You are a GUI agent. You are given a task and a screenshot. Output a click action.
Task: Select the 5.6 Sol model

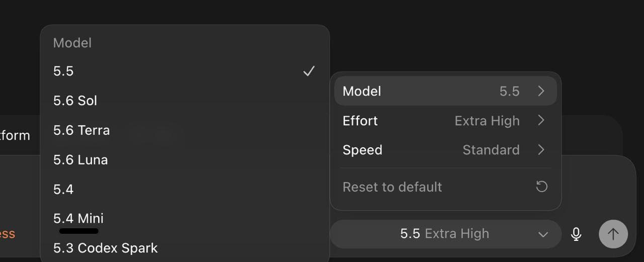pos(185,101)
